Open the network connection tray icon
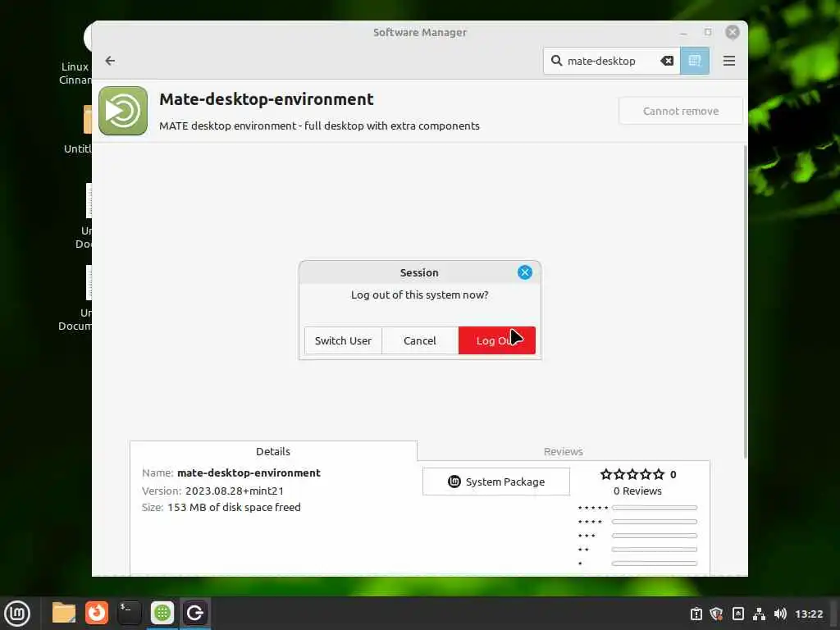Image resolution: width=840 pixels, height=630 pixels. 759,614
